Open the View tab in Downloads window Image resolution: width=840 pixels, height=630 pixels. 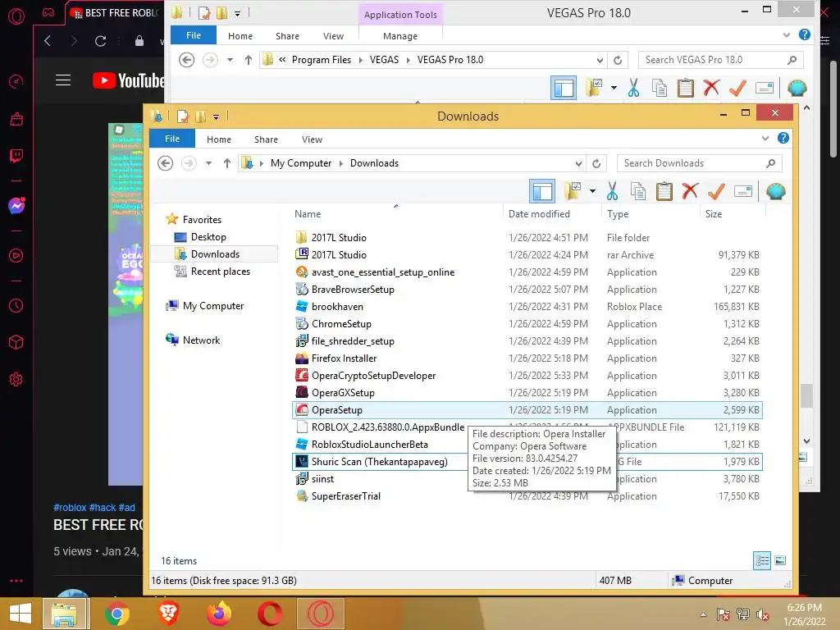point(312,139)
